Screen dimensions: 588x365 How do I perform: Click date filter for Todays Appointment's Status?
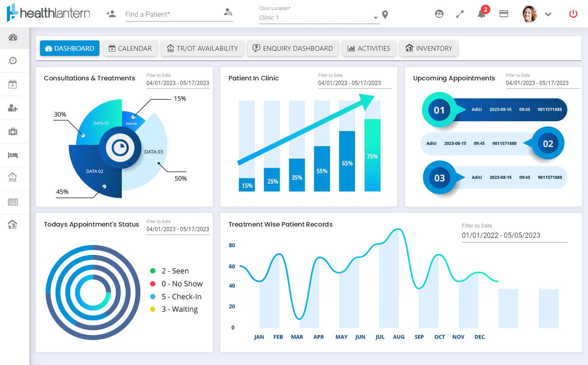pos(178,229)
